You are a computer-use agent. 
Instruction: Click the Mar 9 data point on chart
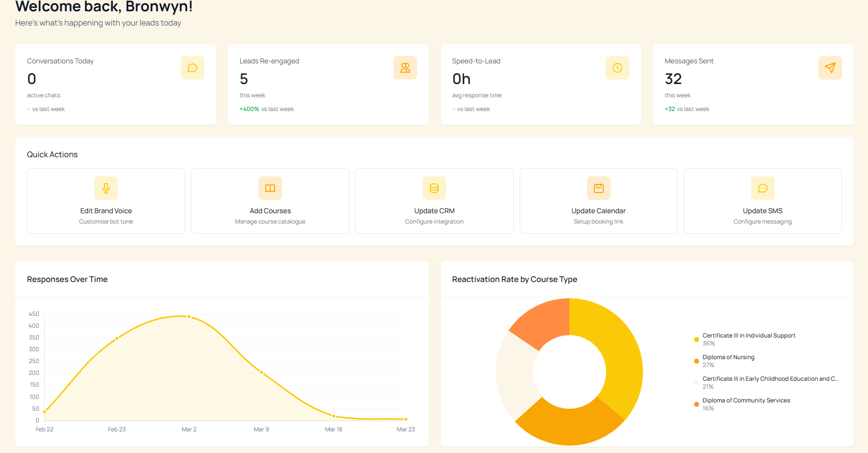[261, 372]
